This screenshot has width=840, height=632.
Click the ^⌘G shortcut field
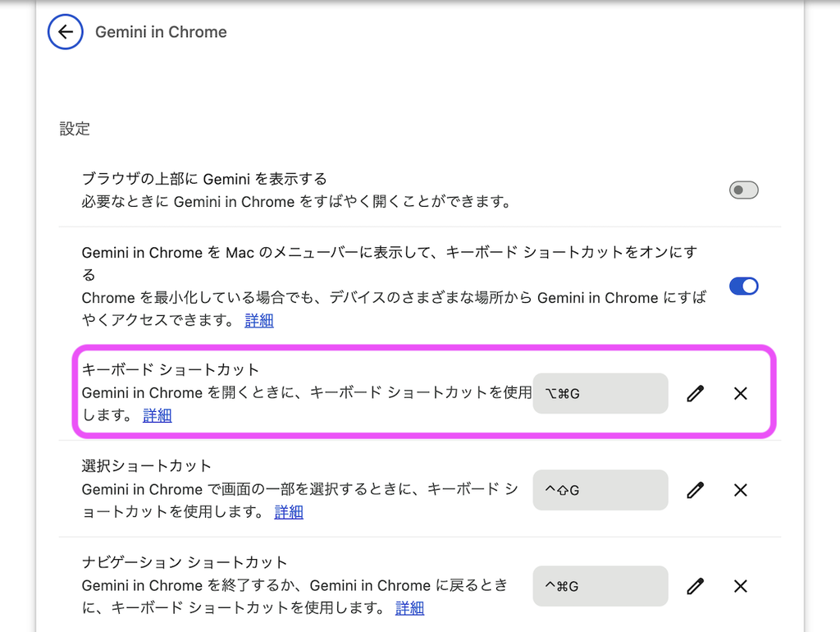[600, 586]
